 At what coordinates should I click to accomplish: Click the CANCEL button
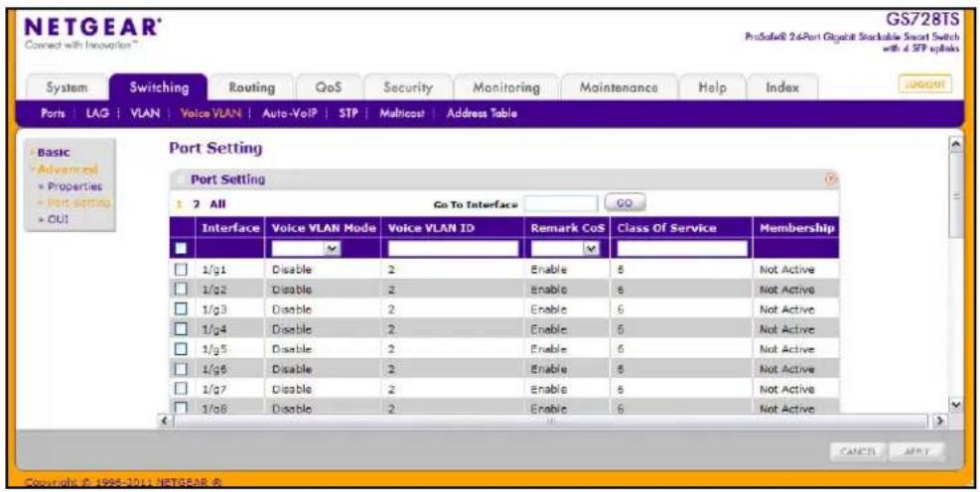pyautogui.click(x=858, y=451)
